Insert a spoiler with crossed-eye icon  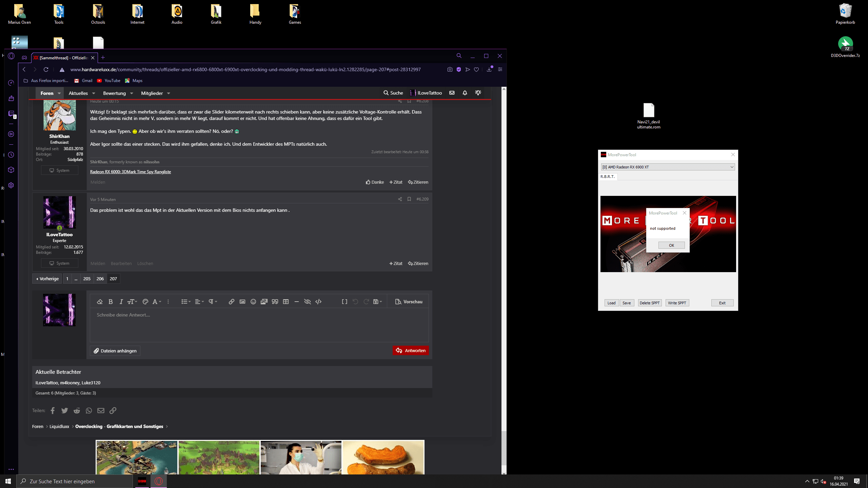[x=308, y=302]
